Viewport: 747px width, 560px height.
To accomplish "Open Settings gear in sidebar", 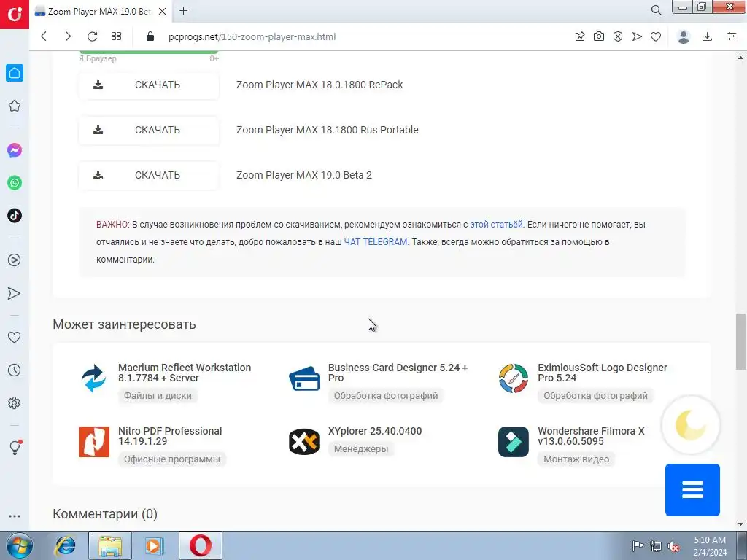I will tap(15, 402).
